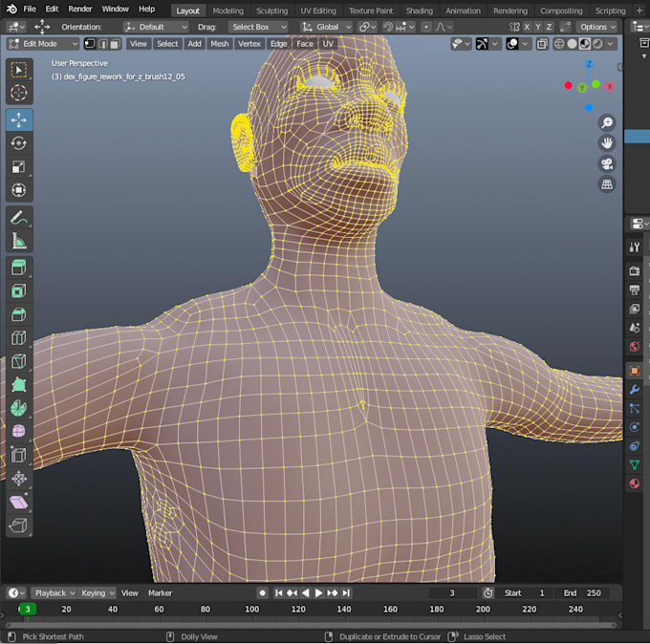Screen dimensions: 650x644
Task: Select the Rip Region tool
Action: click(19, 526)
